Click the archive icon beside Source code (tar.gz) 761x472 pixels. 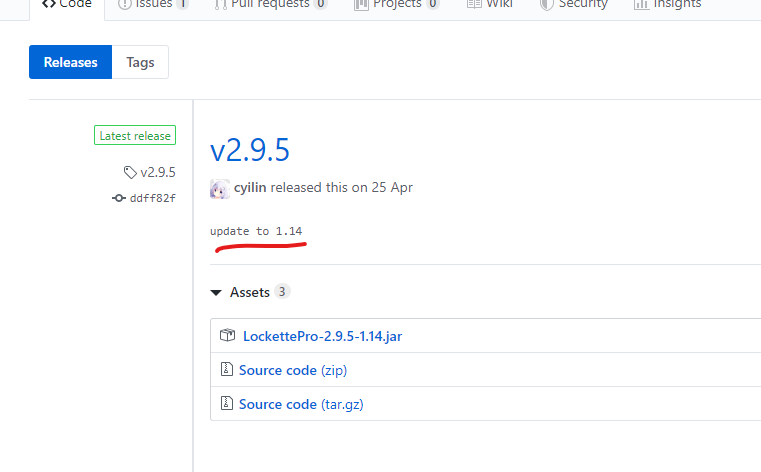(227, 403)
